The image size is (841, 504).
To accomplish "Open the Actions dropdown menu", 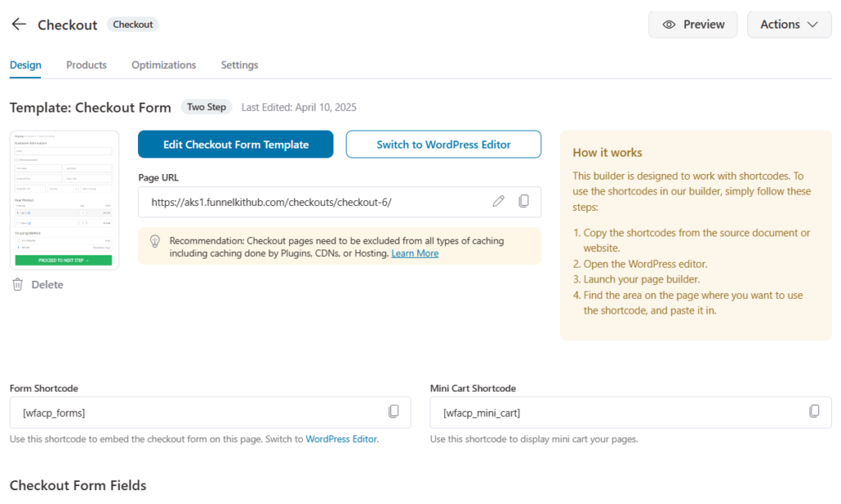I will click(788, 25).
